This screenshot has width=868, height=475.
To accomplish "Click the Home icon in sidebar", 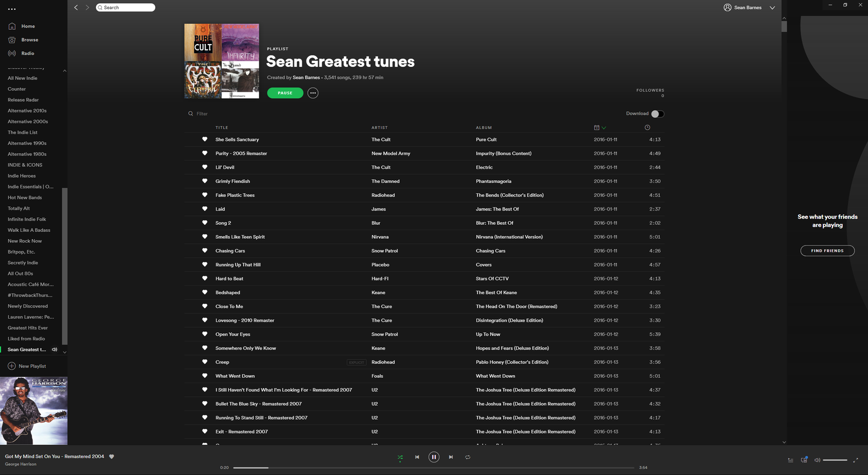I will click(12, 26).
